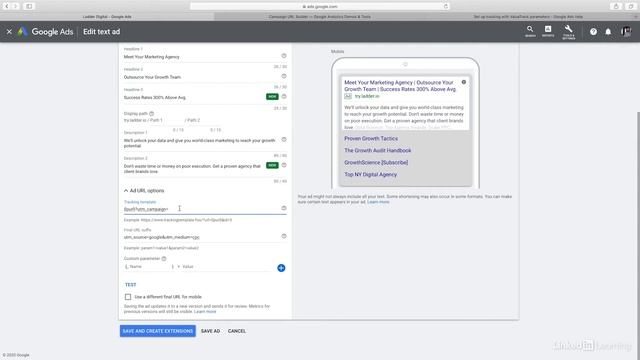This screenshot has width=640, height=360.
Task: Click the TEST link
Action: click(131, 284)
